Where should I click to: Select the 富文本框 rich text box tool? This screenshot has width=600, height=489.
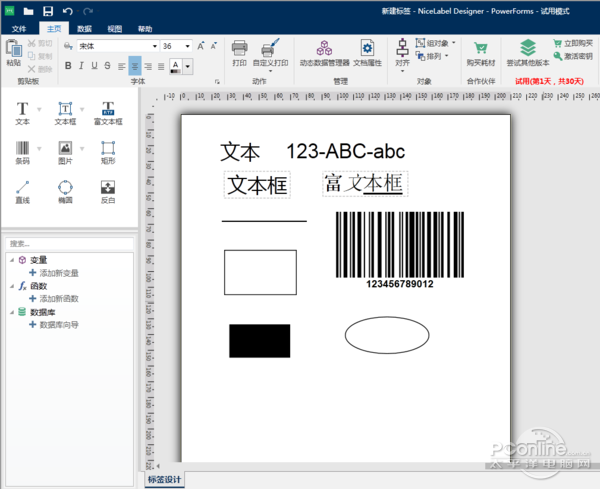[108, 113]
